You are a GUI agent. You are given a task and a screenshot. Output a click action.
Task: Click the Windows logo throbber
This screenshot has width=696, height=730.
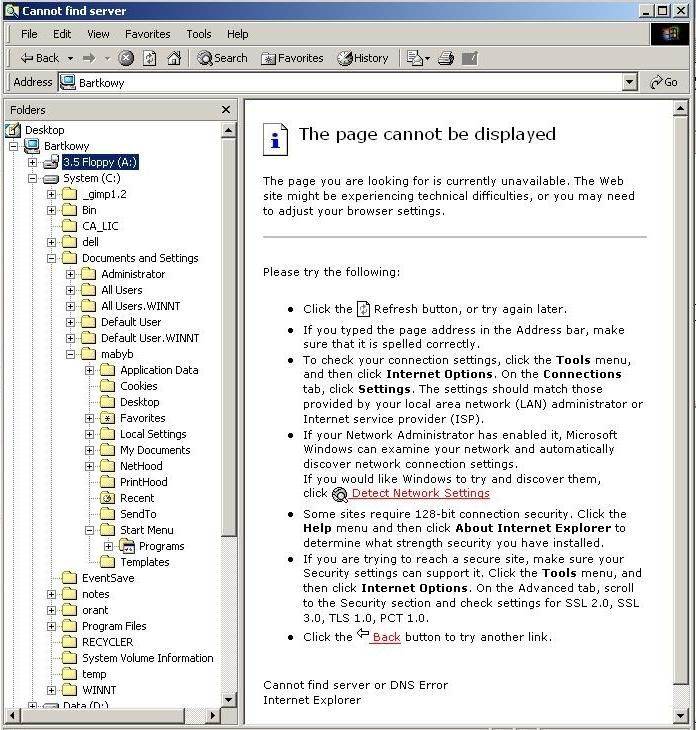(669, 34)
